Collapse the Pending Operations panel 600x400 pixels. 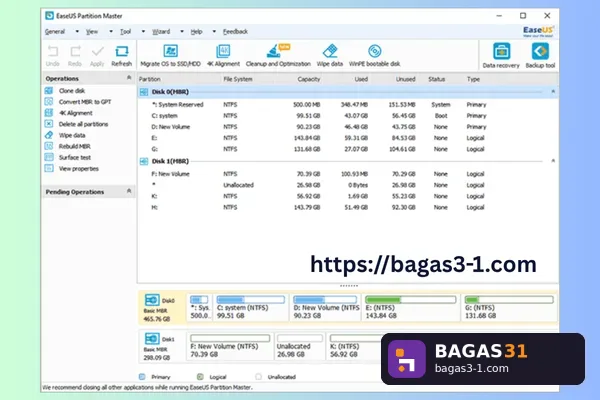coord(129,191)
